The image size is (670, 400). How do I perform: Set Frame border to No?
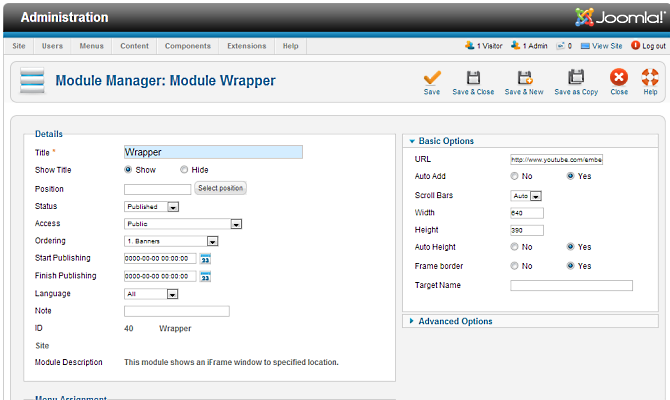point(515,267)
